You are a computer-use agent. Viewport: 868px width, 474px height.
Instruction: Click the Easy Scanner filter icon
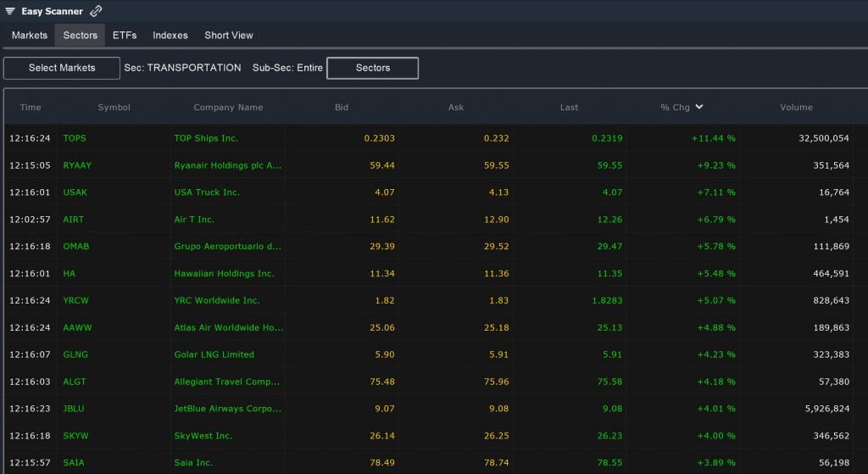tap(10, 11)
